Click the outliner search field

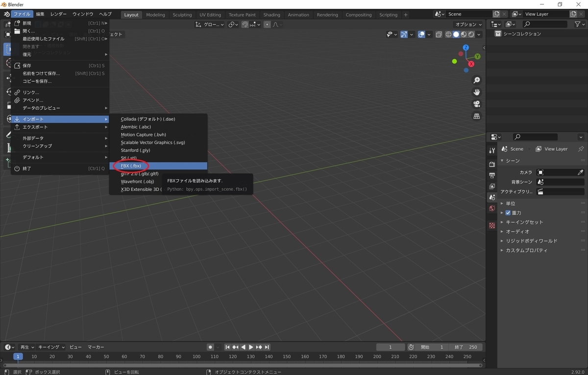[x=545, y=24]
